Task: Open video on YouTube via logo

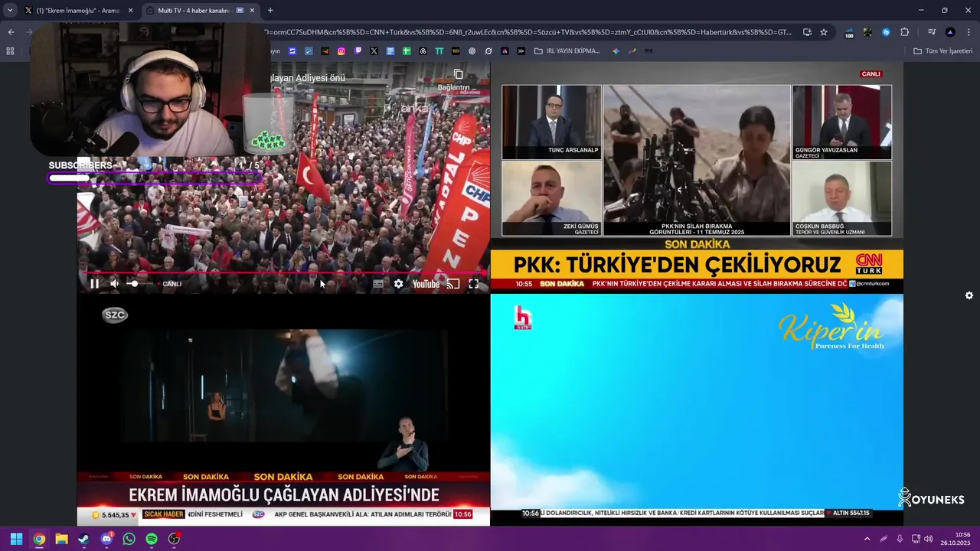Action: (x=426, y=284)
